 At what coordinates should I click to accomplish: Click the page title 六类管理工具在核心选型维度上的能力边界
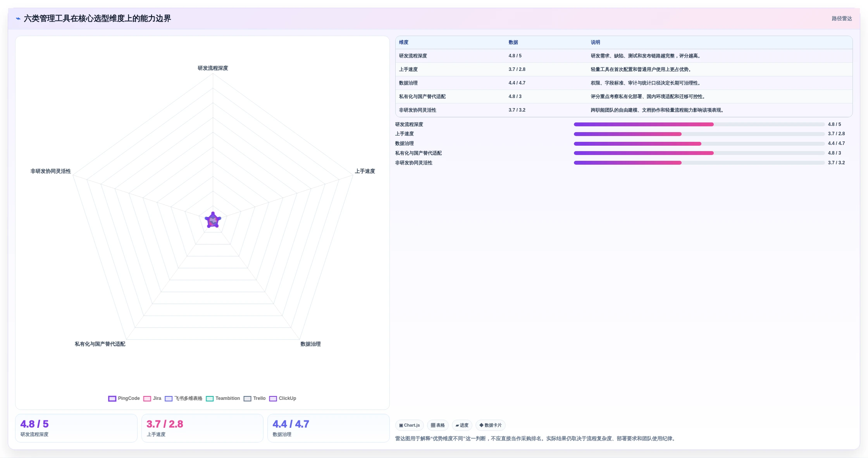pos(97,19)
